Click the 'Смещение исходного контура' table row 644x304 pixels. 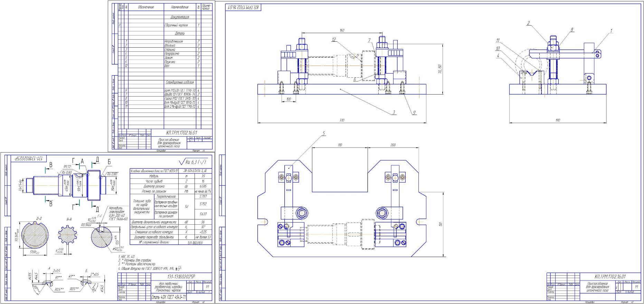170,232
